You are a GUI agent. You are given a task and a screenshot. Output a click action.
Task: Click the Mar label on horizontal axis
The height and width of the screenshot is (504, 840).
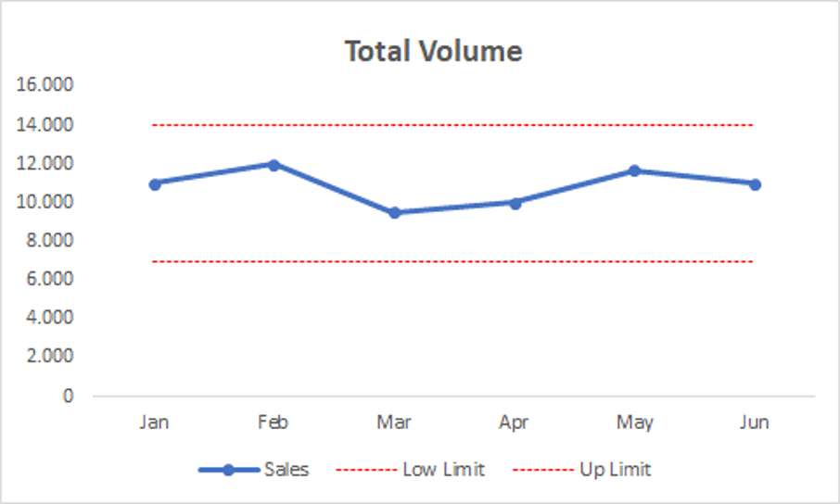coord(394,422)
